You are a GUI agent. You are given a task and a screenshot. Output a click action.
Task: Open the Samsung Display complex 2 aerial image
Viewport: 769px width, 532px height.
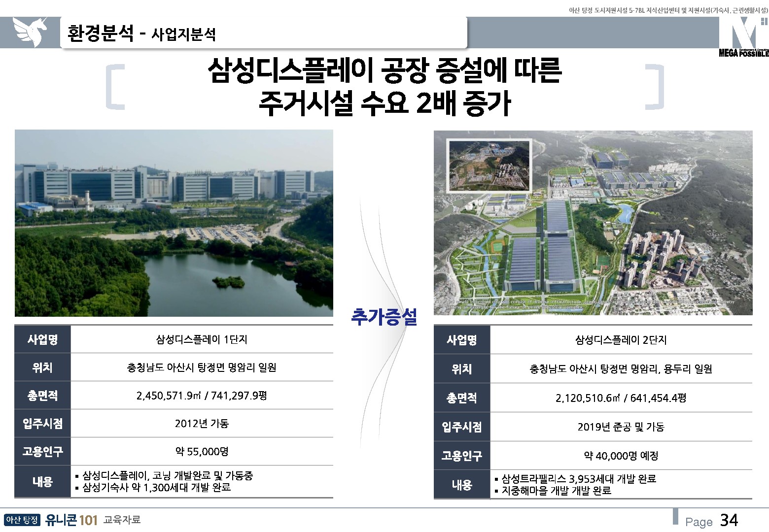pyautogui.click(x=593, y=223)
